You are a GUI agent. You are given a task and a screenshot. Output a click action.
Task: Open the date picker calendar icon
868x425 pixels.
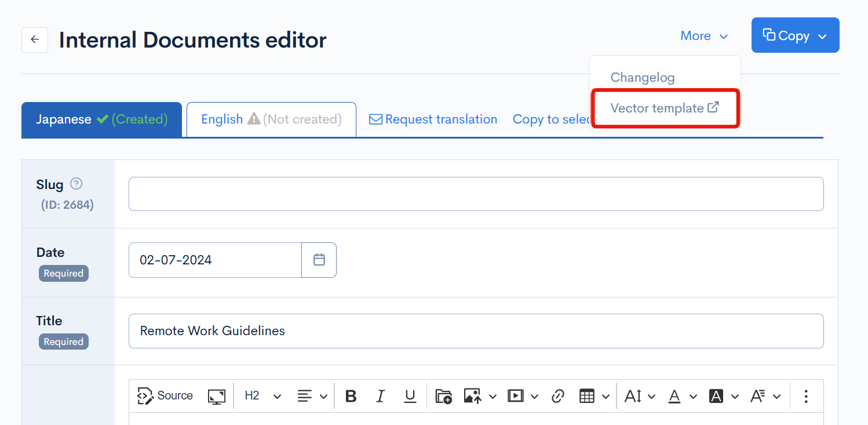pos(319,260)
